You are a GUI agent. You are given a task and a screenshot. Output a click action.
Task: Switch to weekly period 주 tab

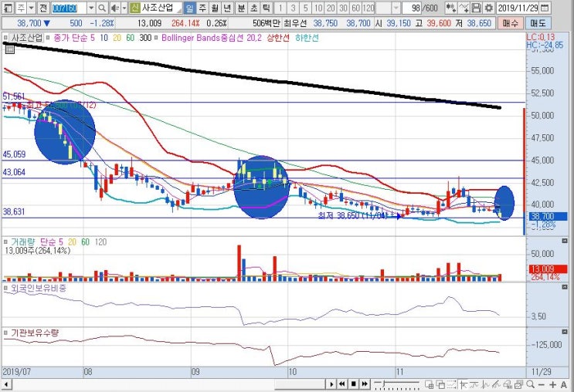pyautogui.click(x=202, y=8)
